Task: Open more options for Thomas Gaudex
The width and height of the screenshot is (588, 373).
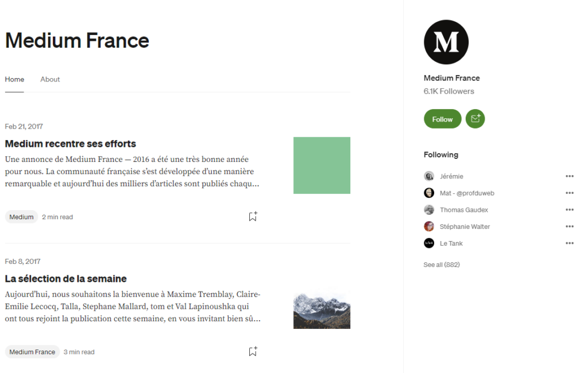Action: [x=569, y=210]
